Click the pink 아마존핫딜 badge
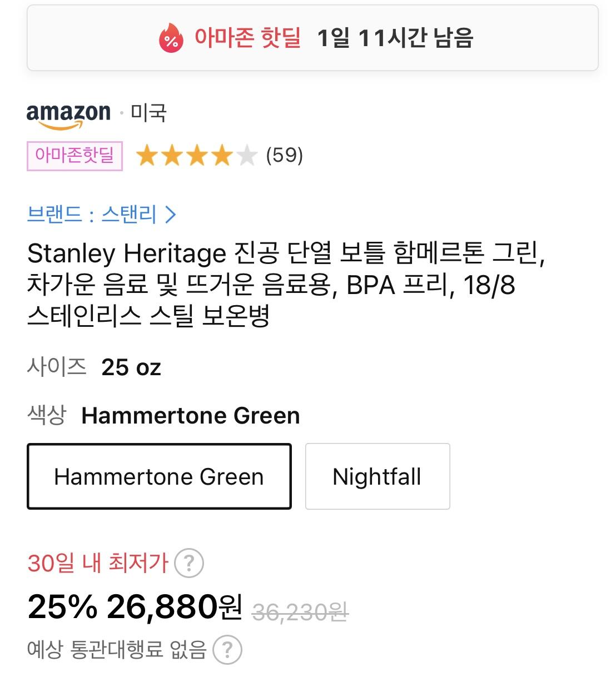This screenshot has width=616, height=677. 74,156
